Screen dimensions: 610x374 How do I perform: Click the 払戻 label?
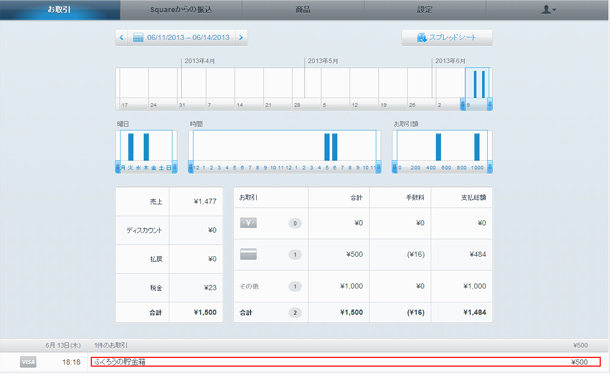(156, 259)
